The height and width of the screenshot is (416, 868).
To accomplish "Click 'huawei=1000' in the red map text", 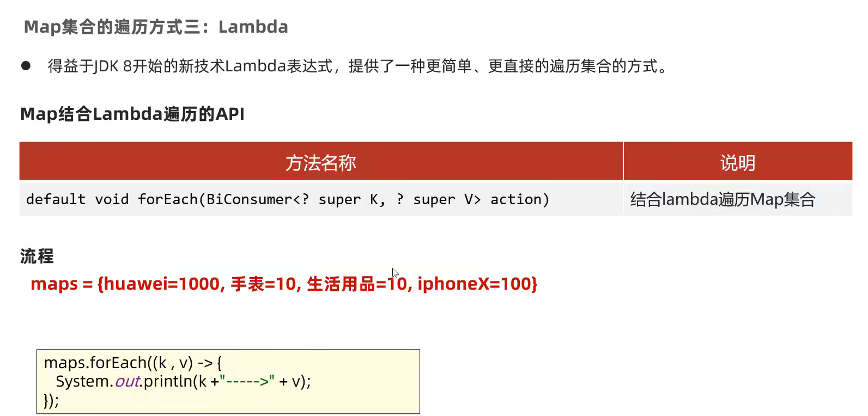I will pyautogui.click(x=161, y=284).
